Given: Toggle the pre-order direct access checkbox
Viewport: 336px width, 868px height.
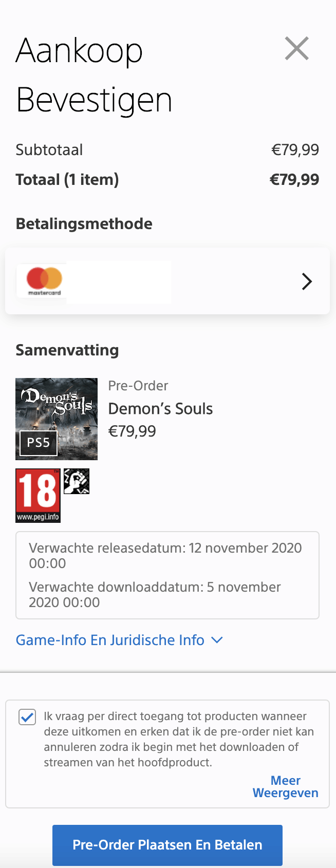Looking at the screenshot, I should pyautogui.click(x=27, y=717).
